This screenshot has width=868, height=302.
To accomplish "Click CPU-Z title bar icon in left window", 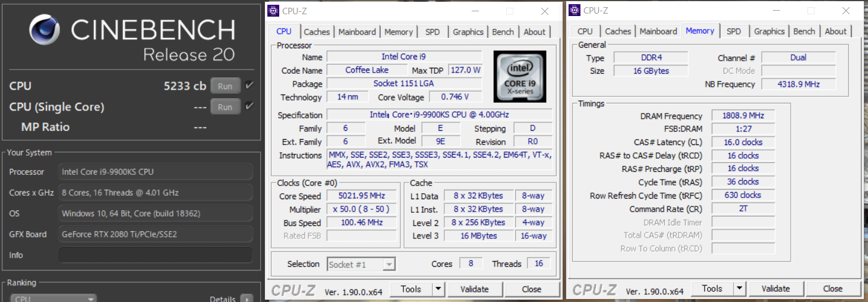I will click(273, 11).
